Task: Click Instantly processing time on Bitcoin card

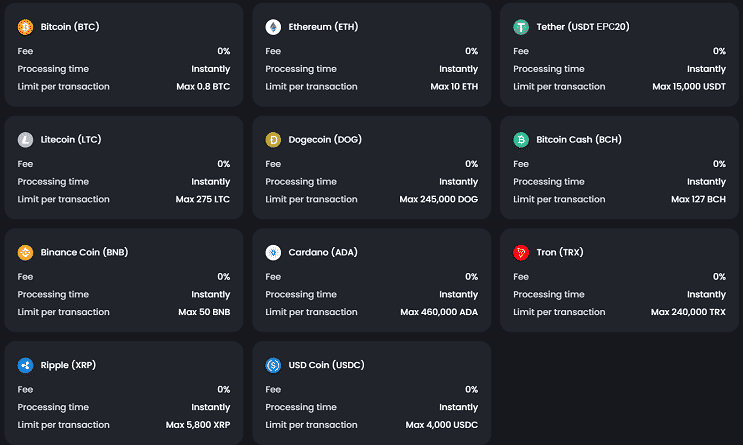Action: pos(211,69)
